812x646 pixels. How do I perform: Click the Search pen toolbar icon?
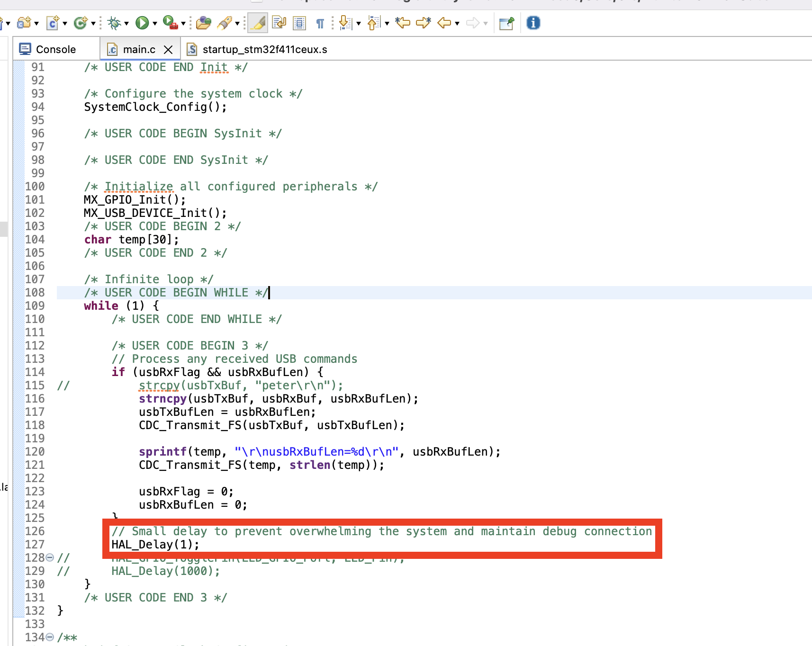(x=225, y=23)
